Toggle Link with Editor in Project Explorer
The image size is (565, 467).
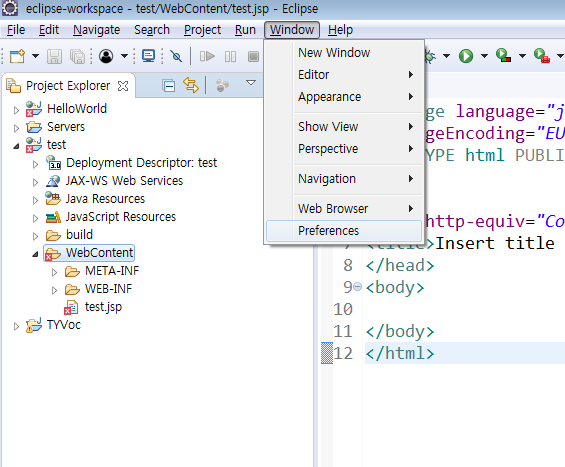pos(191,85)
